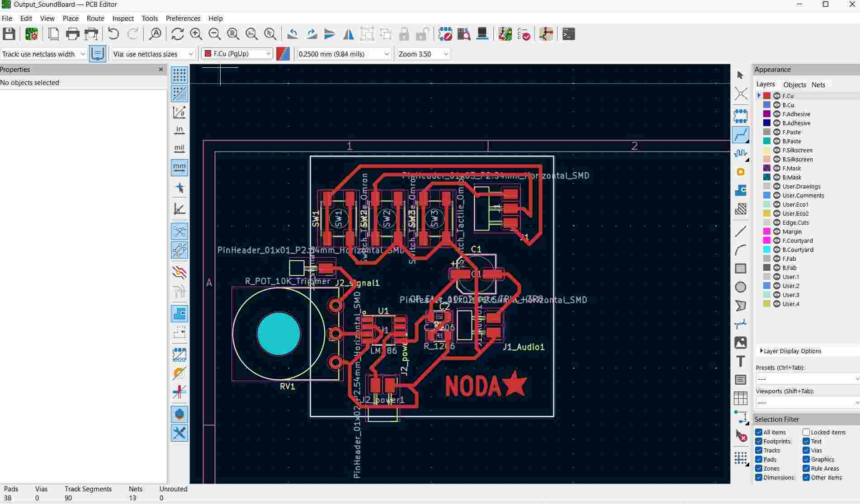Toggle F.Cu layer visibility eye
860x504 pixels.
(777, 96)
